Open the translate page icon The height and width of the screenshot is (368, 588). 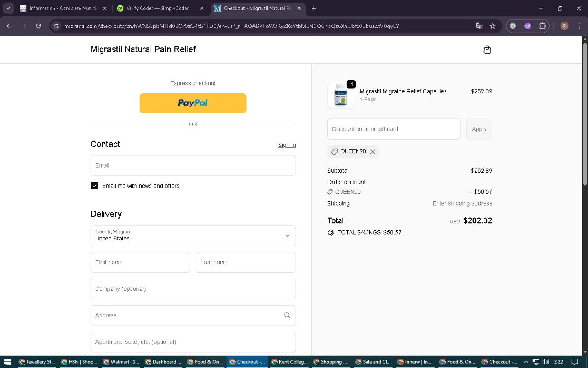[x=479, y=26]
